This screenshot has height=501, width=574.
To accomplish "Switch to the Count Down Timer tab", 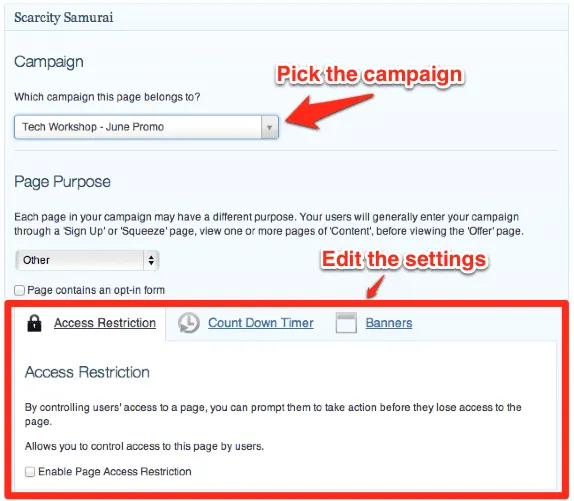I will coord(261,323).
